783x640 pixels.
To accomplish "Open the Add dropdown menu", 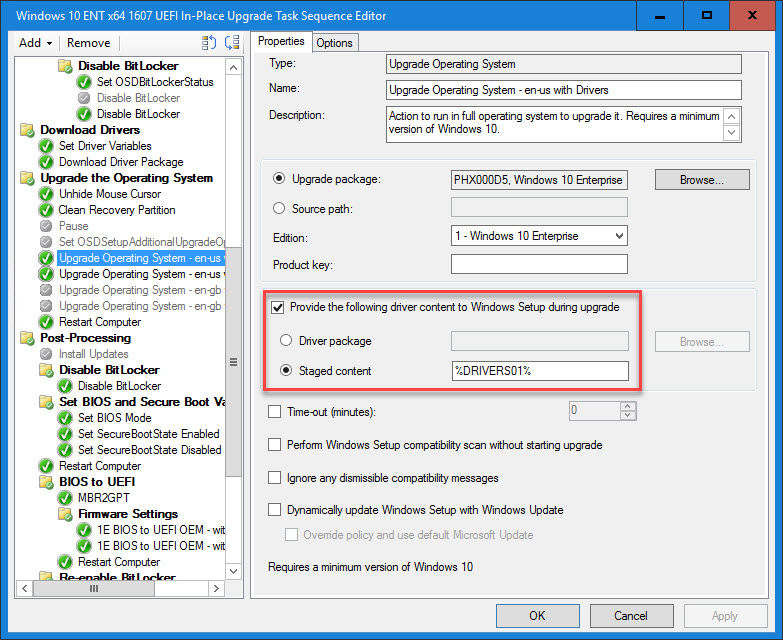I will (35, 43).
